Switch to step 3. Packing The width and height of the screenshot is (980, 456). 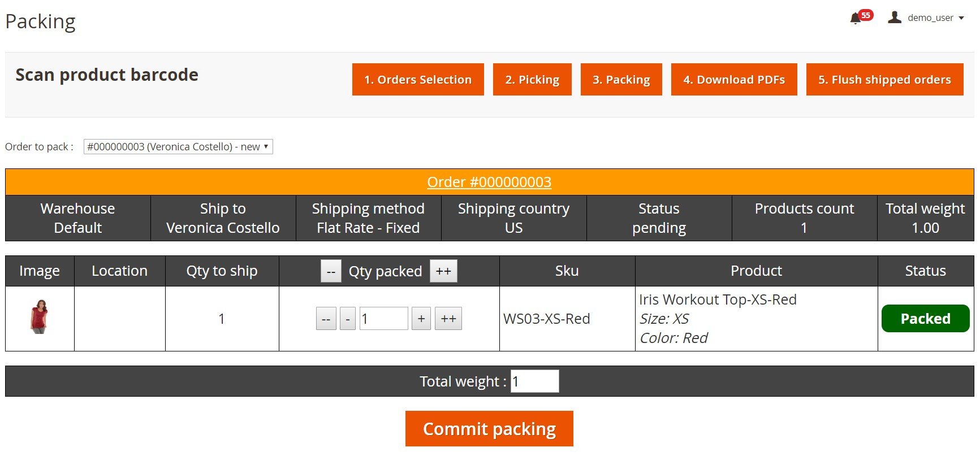(621, 80)
